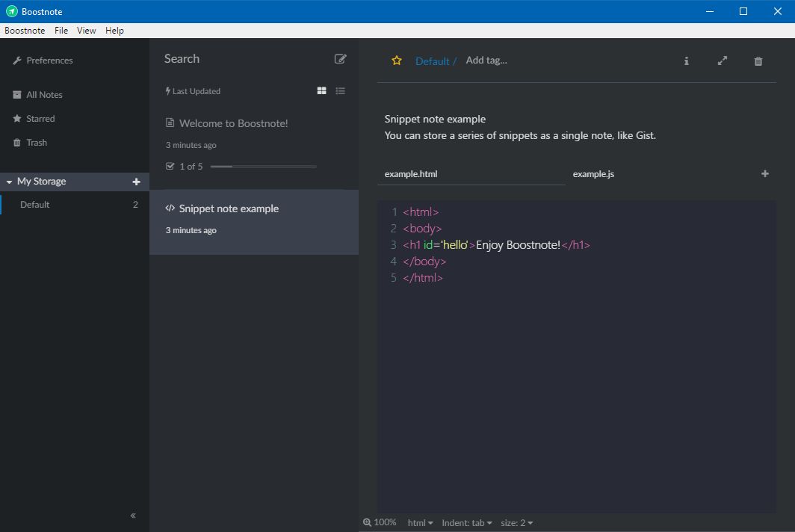The image size is (795, 532).
Task: Click the Default folder note count 2
Action: pyautogui.click(x=135, y=205)
